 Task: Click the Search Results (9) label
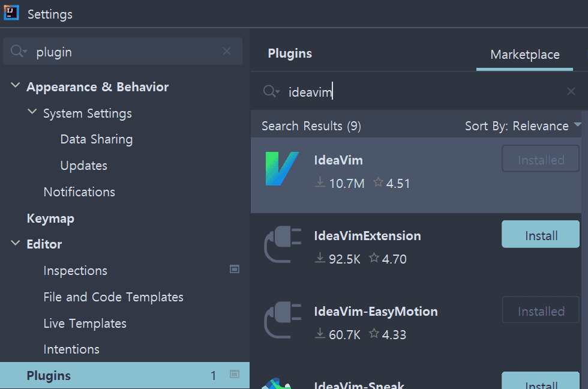pos(311,126)
